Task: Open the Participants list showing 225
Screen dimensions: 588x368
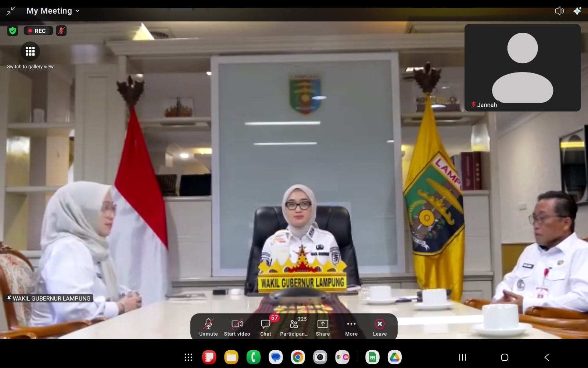Action: point(294,327)
